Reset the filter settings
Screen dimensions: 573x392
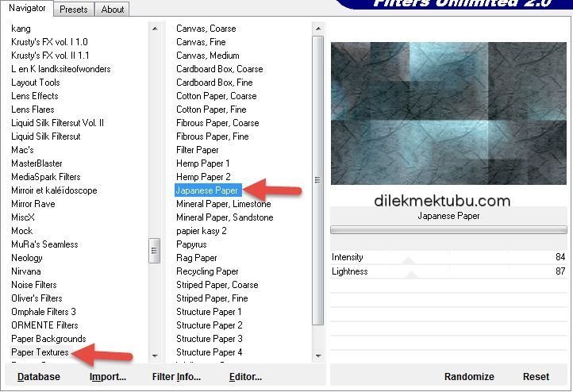(x=536, y=377)
